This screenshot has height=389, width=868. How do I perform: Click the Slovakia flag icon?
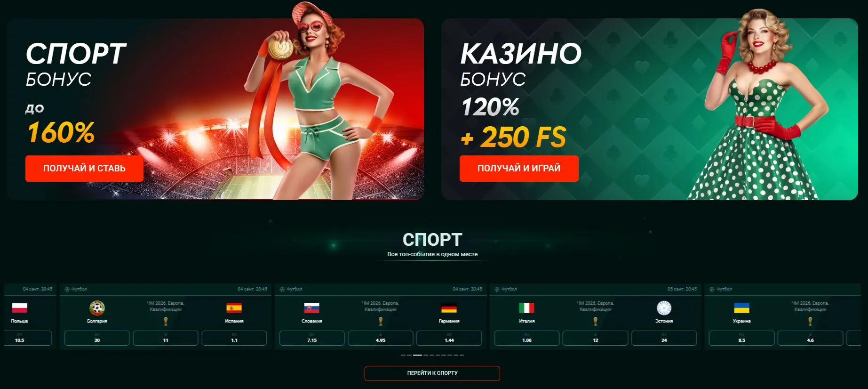tap(312, 308)
